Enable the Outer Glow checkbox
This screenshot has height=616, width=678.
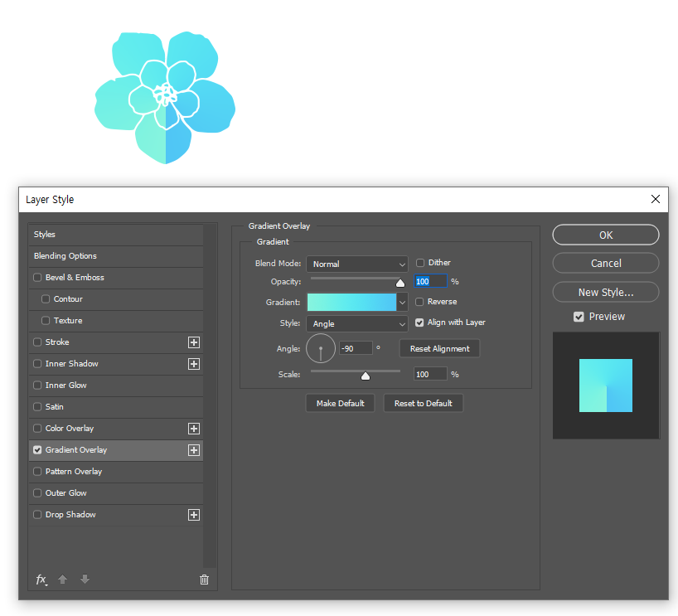(37, 493)
